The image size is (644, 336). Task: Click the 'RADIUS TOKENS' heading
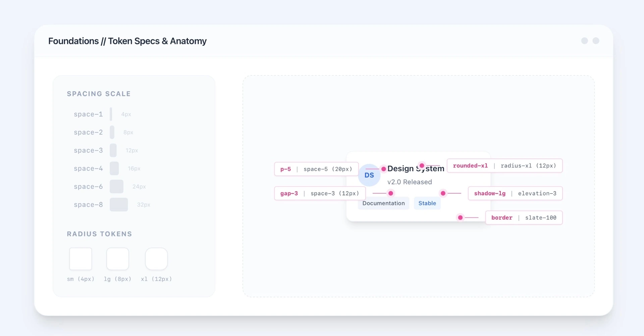point(99,234)
